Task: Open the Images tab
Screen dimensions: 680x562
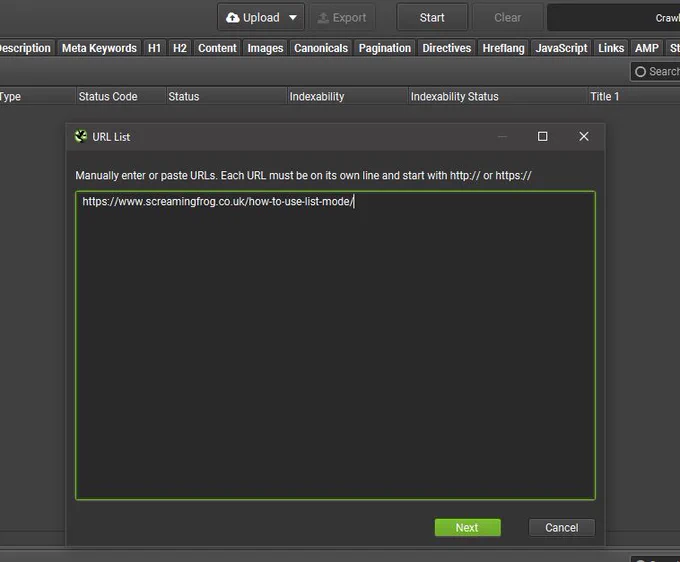Action: pyautogui.click(x=265, y=48)
